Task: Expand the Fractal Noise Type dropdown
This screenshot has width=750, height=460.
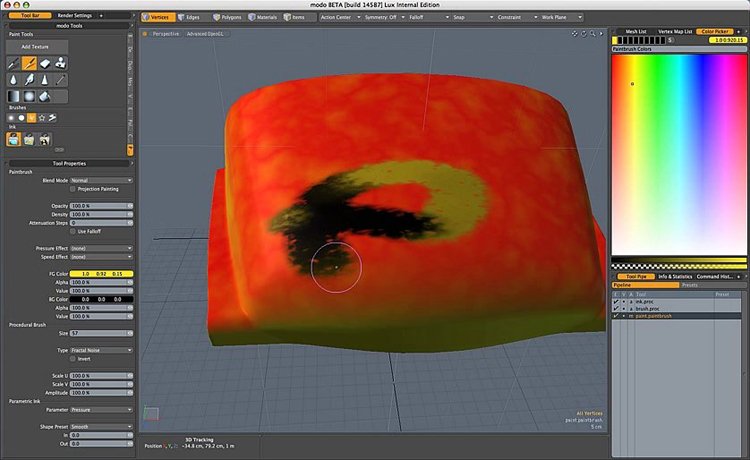Action: 100,350
